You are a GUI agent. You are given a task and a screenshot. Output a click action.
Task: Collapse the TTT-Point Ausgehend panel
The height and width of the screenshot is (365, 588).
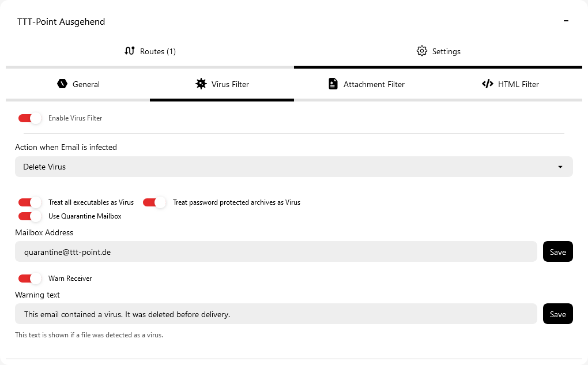[566, 21]
